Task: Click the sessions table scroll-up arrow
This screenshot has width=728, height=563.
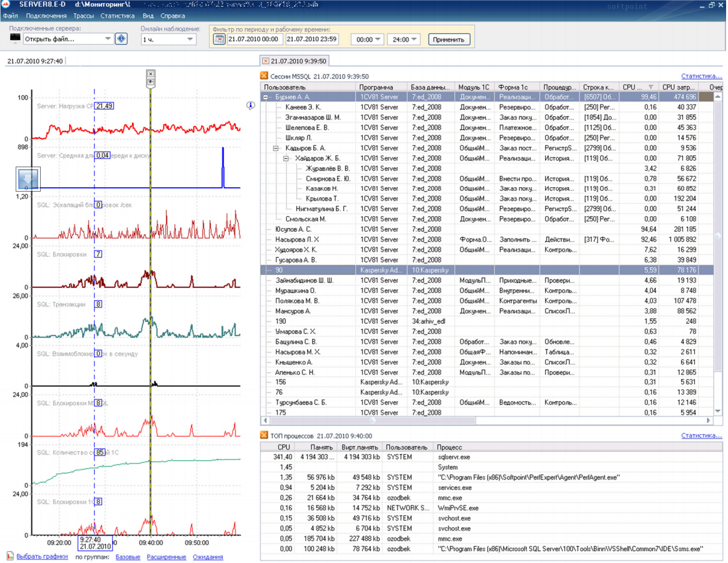Action: (x=718, y=96)
